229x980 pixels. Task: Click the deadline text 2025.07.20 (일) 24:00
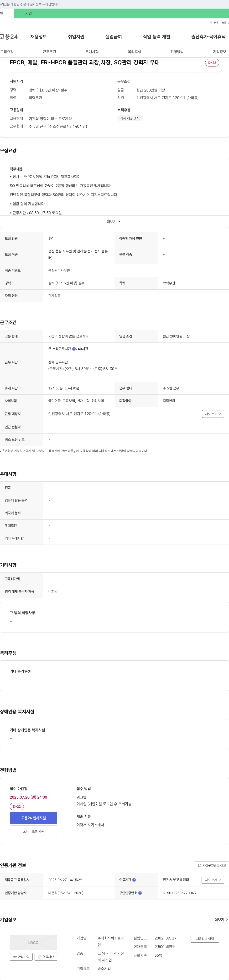[x=29, y=797]
